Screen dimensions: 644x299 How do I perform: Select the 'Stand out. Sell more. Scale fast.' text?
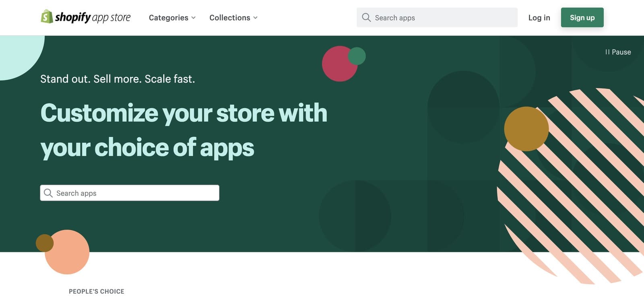(118, 79)
